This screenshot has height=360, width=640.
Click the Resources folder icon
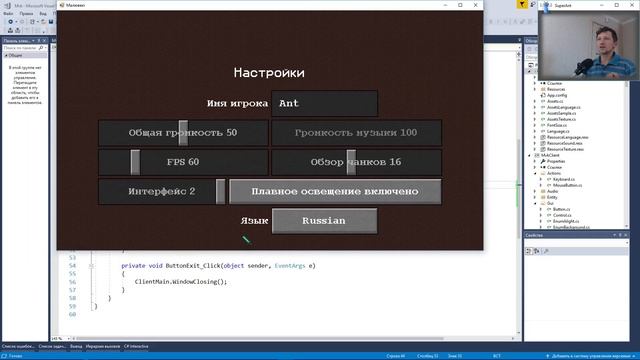point(543,89)
